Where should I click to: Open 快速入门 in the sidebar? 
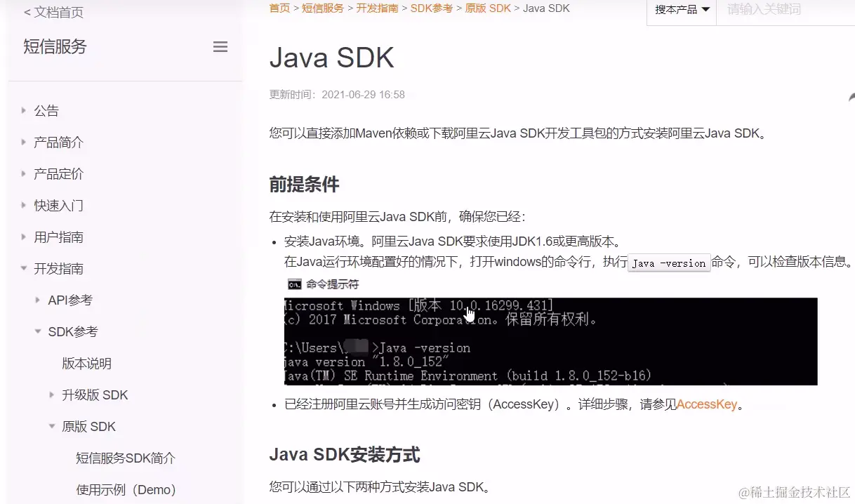point(59,205)
